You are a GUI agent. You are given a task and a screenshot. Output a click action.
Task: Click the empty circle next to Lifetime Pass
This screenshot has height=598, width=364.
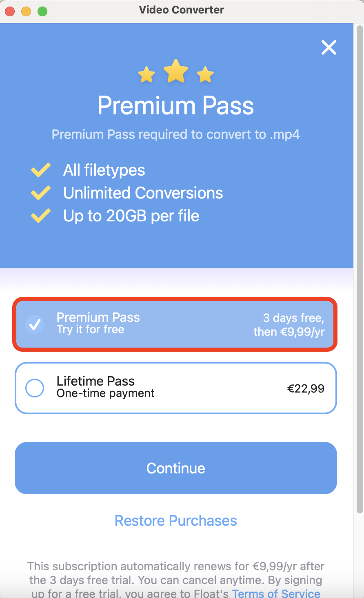[35, 388]
